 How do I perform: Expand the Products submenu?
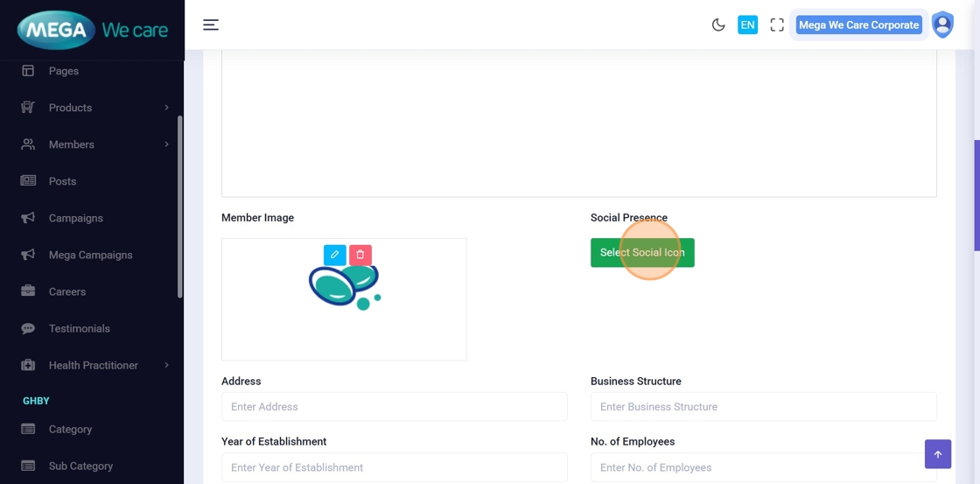tap(94, 108)
